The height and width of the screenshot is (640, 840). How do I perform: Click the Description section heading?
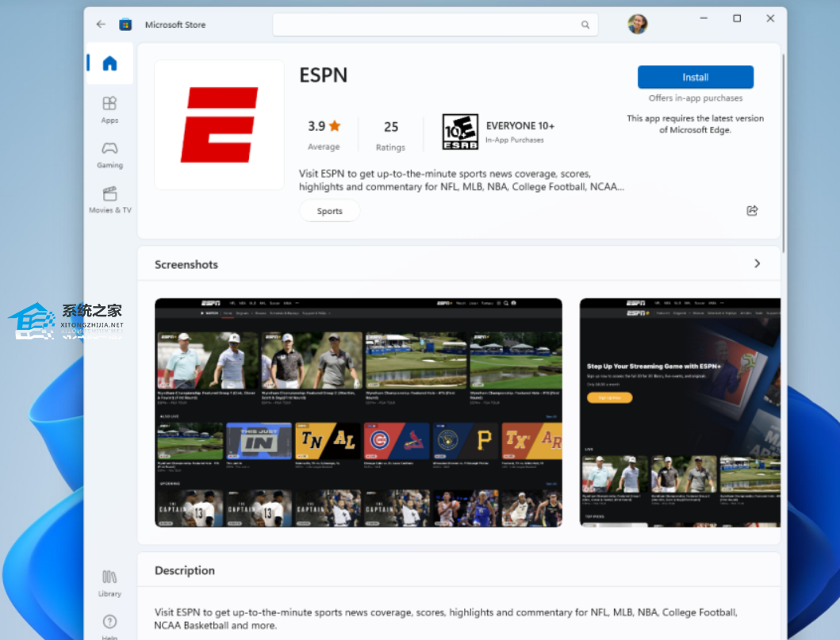coord(185,570)
